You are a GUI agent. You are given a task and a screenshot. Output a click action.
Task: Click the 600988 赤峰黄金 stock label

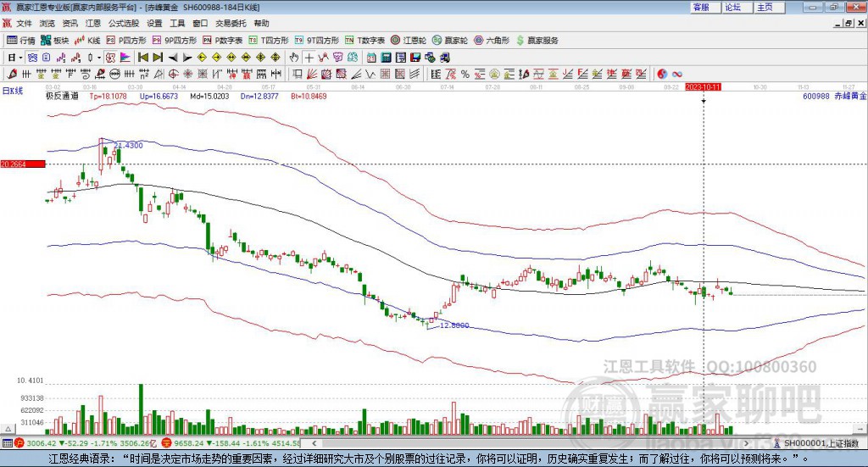point(834,97)
